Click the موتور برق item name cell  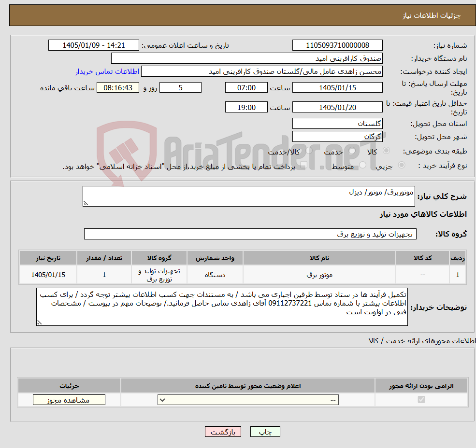point(319,275)
